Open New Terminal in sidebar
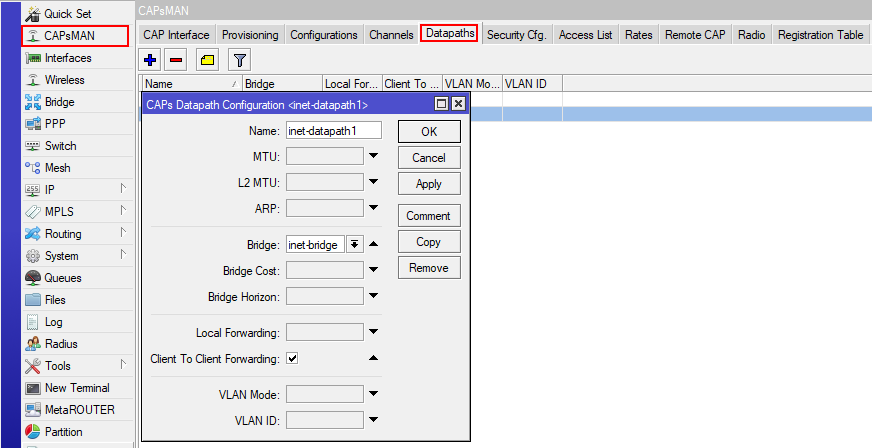 76,388
